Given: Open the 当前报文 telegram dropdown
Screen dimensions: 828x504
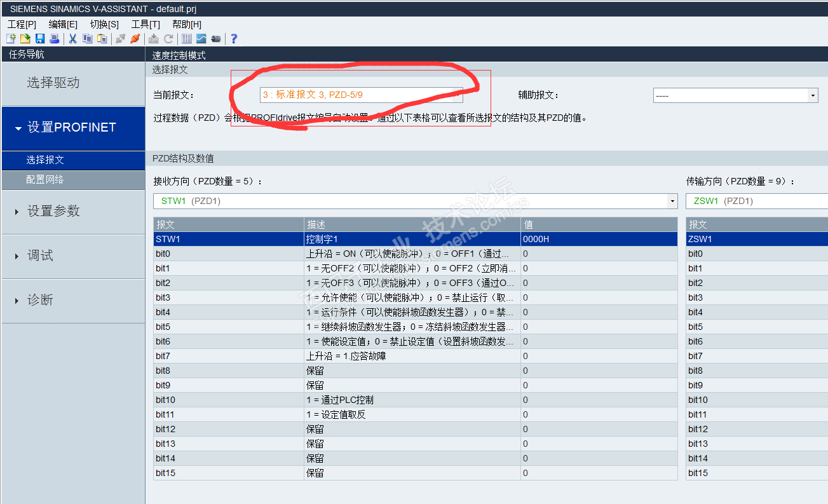Looking at the screenshot, I should [360, 95].
